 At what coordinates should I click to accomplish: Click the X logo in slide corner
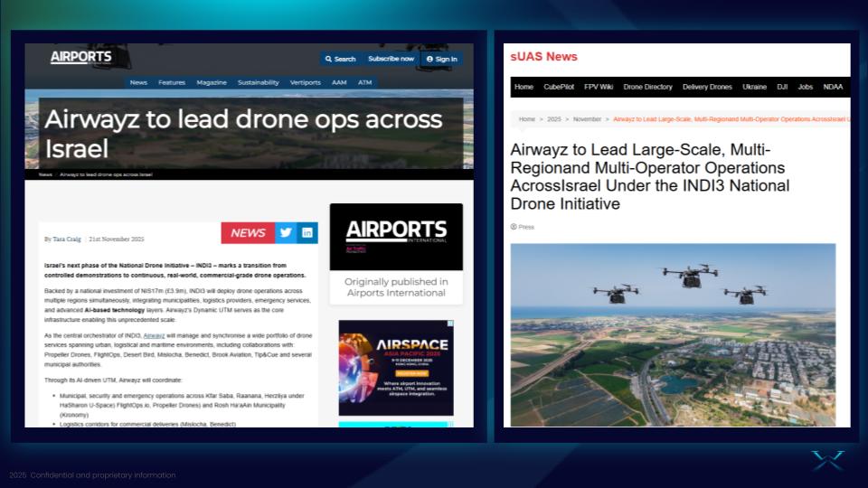click(826, 459)
